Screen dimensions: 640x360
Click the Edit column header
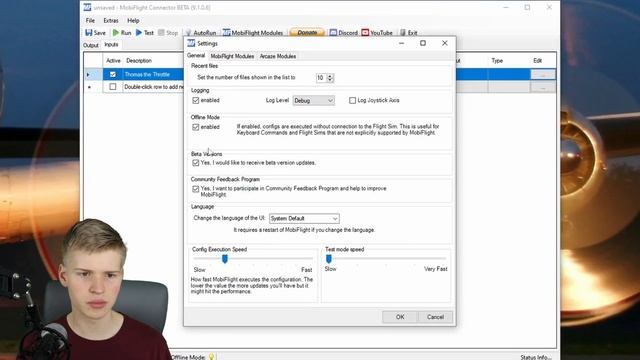(538, 60)
